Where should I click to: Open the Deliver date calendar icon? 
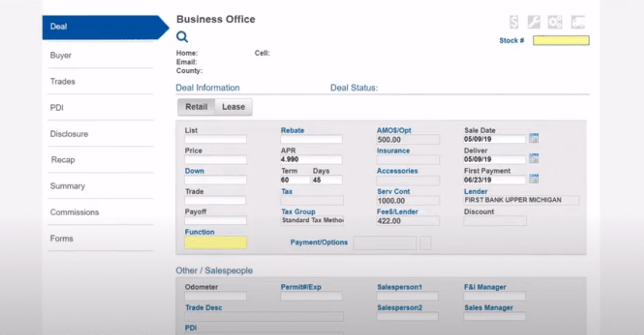[534, 158]
